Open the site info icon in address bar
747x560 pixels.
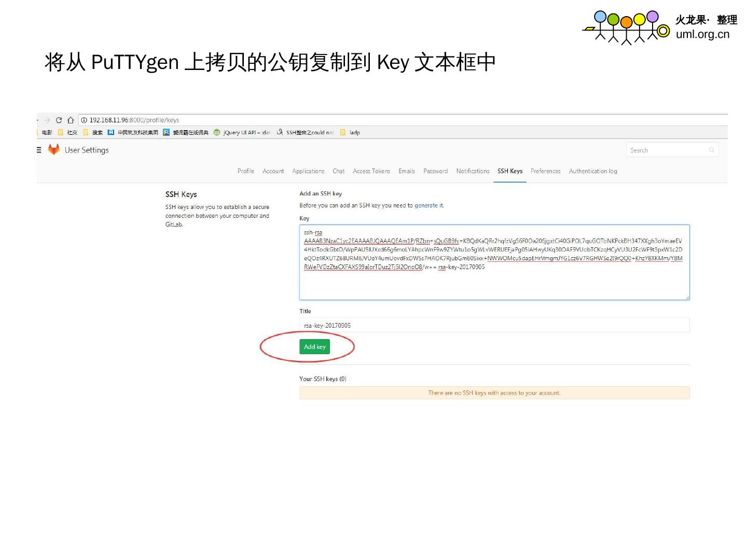pyautogui.click(x=84, y=120)
